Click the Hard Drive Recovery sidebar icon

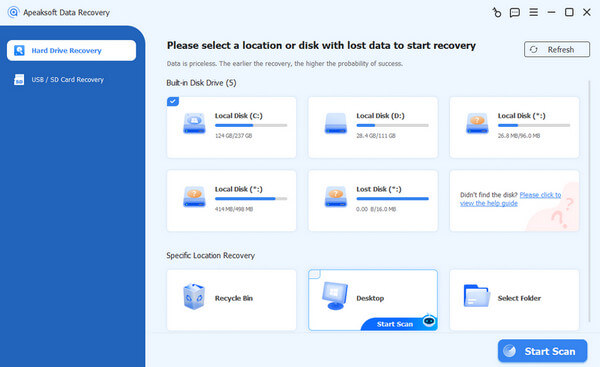pyautogui.click(x=19, y=51)
